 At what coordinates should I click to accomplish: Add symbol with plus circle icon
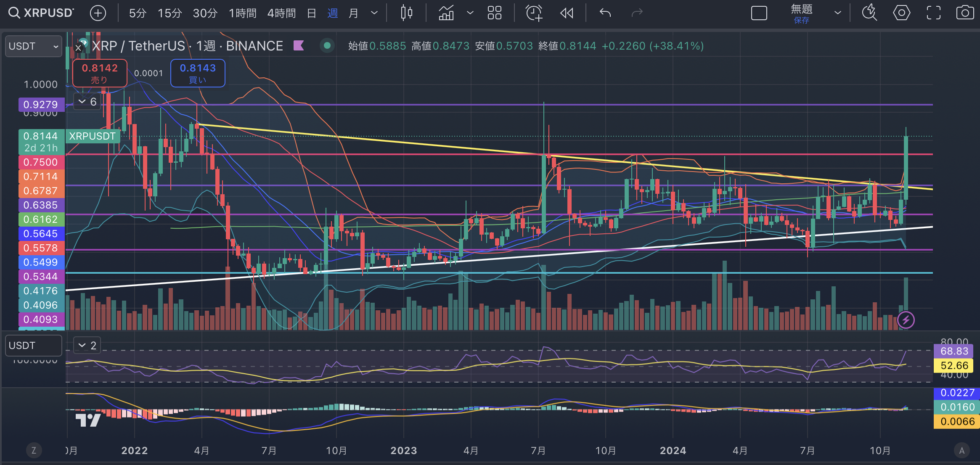98,13
